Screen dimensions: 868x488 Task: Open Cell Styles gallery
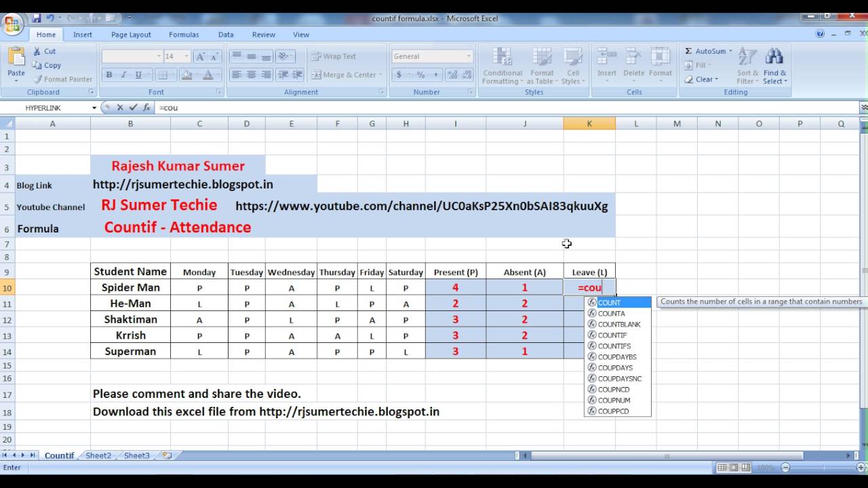(x=573, y=66)
